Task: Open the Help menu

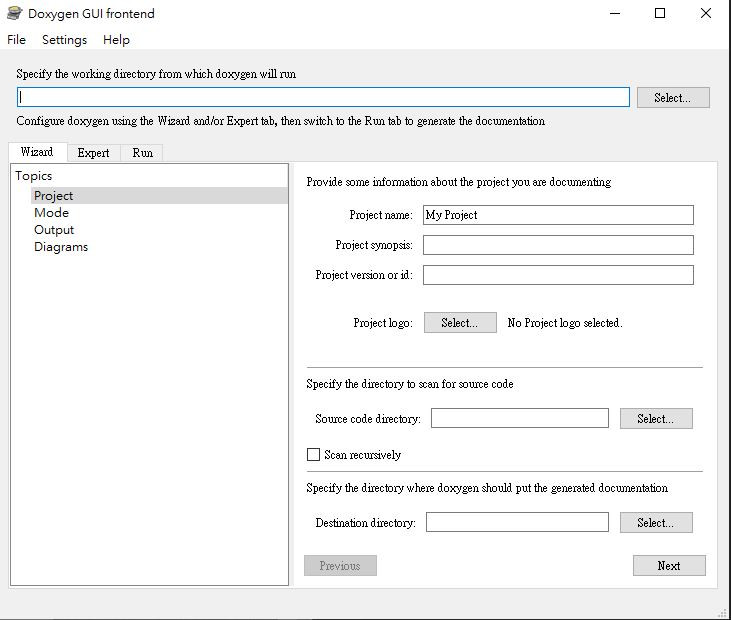Action: point(116,40)
